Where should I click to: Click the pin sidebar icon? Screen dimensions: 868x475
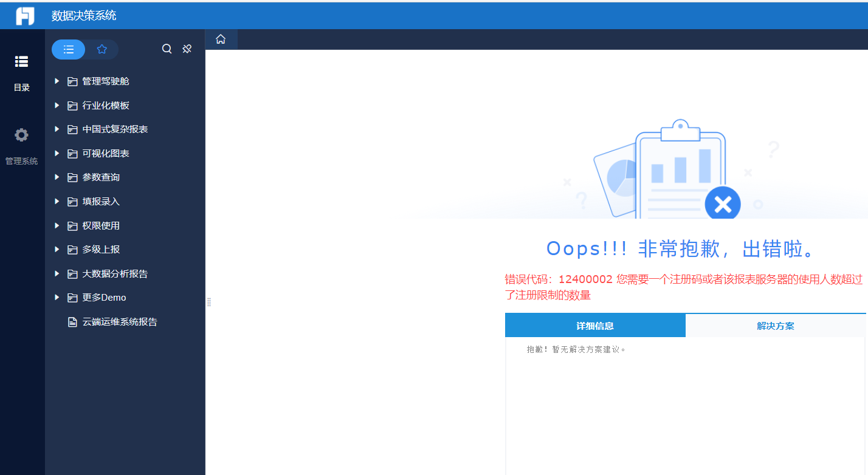tap(187, 49)
